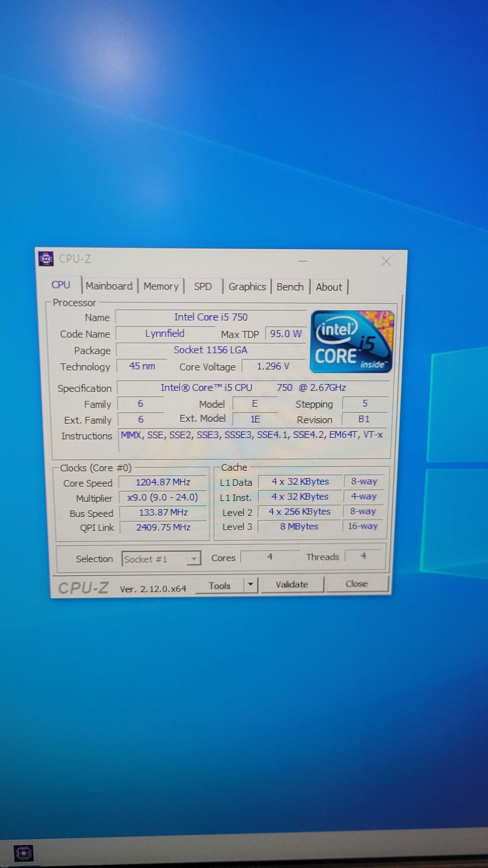
Task: Click the Bus Speed value 133.87 MHz
Action: (163, 513)
